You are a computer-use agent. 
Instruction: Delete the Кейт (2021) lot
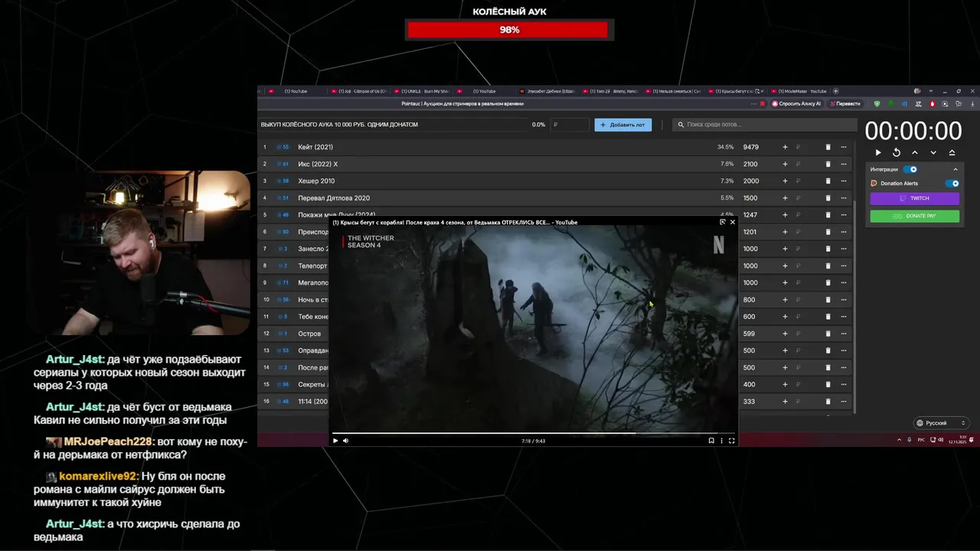pos(828,147)
